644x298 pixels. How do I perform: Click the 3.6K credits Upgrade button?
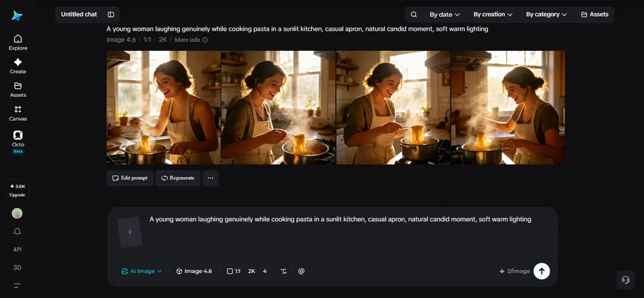pos(17,190)
